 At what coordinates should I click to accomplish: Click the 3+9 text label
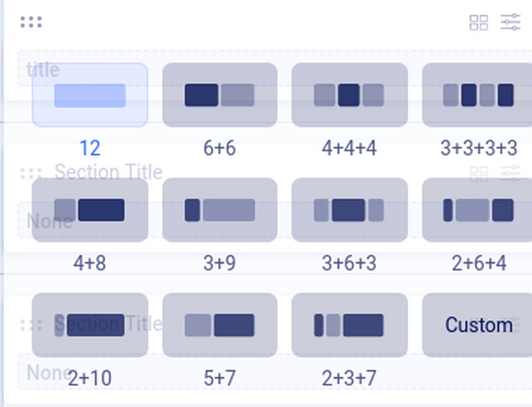click(x=220, y=263)
